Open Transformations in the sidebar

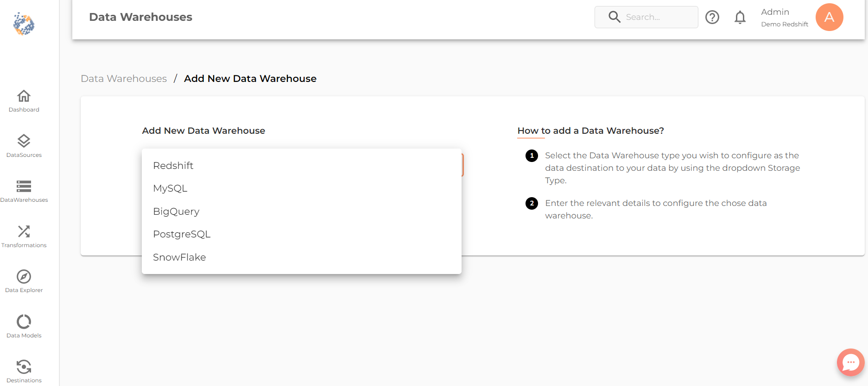point(24,236)
